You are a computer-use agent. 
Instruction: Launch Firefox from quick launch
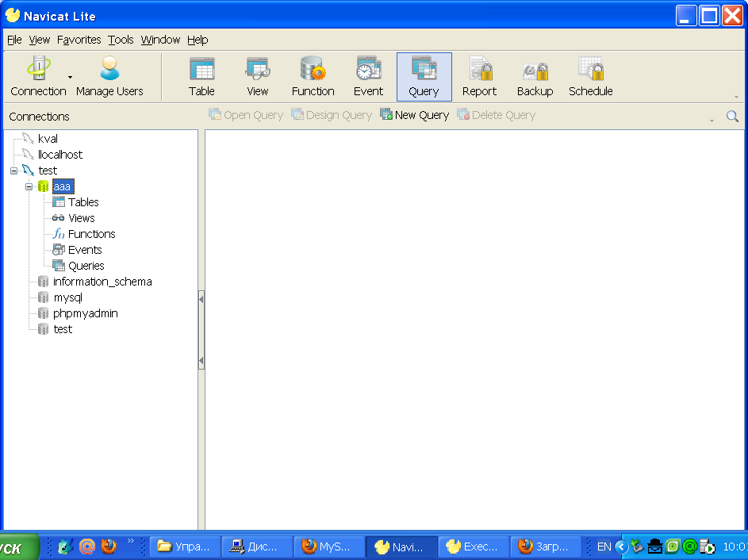click(x=109, y=547)
